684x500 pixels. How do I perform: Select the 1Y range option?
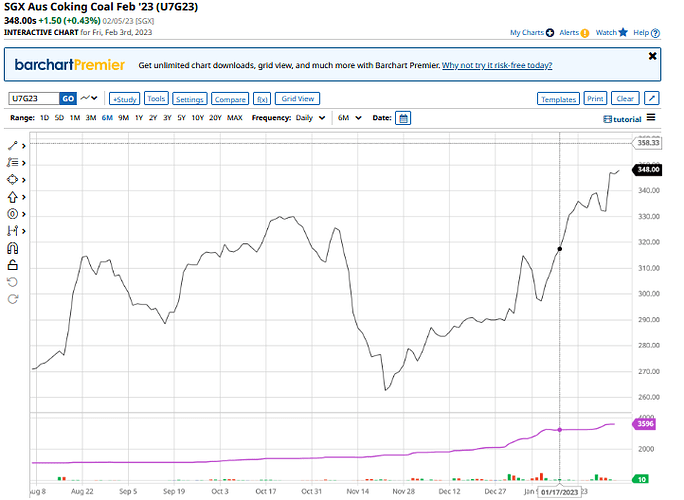pos(151,118)
